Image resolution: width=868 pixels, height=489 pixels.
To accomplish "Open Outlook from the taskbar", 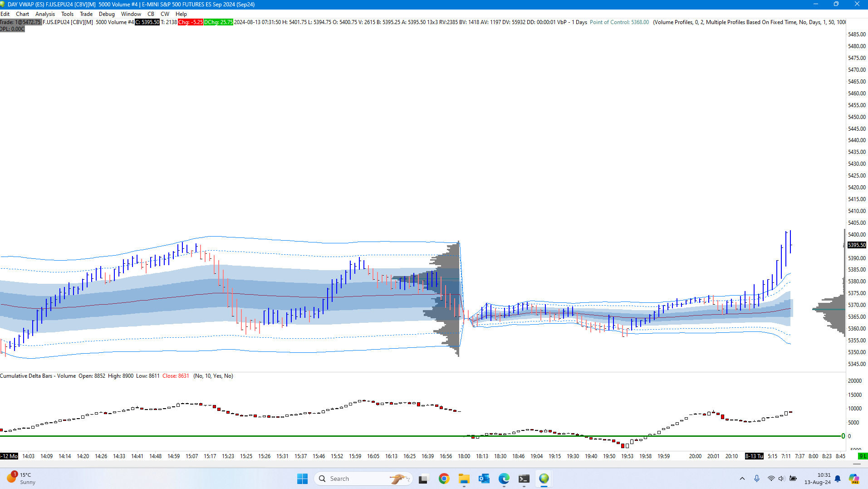I will click(484, 479).
